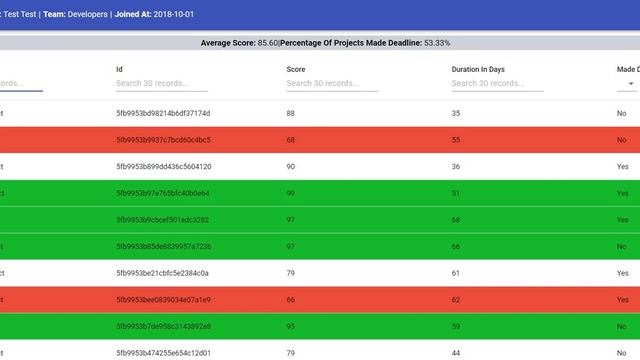
Task: Click Yes in the duration 61 row
Action: point(623,273)
